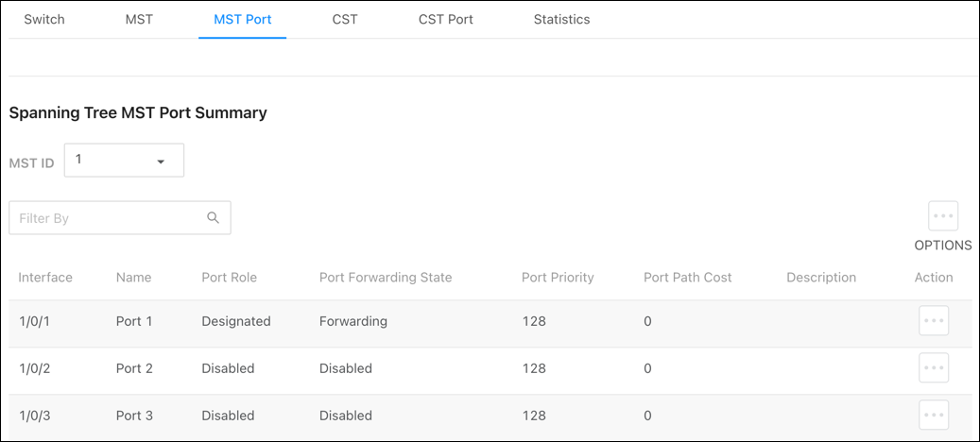
Task: Go to the CST tab
Action: pyautogui.click(x=345, y=19)
